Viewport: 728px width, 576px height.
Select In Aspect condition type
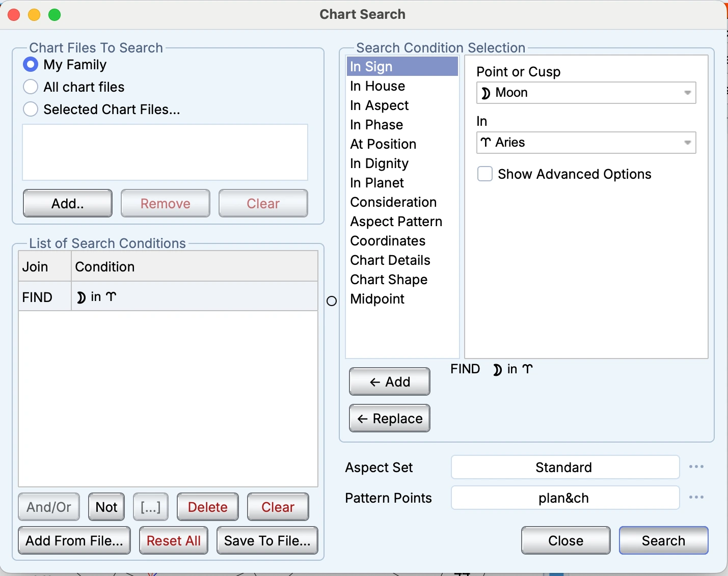402,105
